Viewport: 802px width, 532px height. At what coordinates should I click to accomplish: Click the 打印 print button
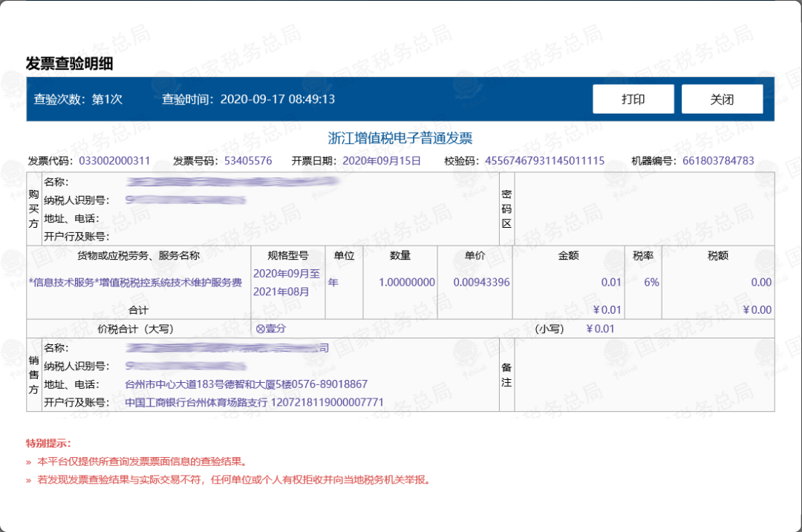[x=633, y=99]
